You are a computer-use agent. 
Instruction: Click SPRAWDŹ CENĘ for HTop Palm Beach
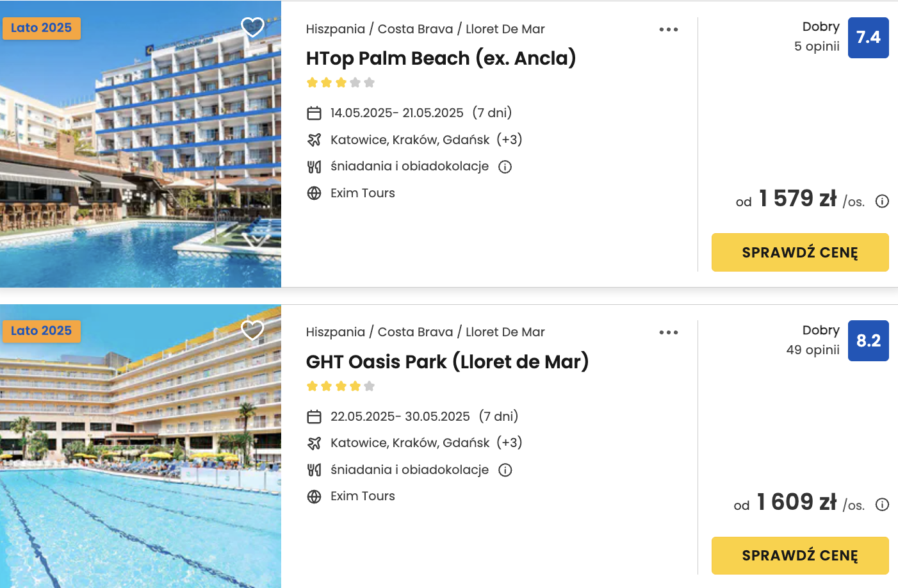pyautogui.click(x=800, y=252)
